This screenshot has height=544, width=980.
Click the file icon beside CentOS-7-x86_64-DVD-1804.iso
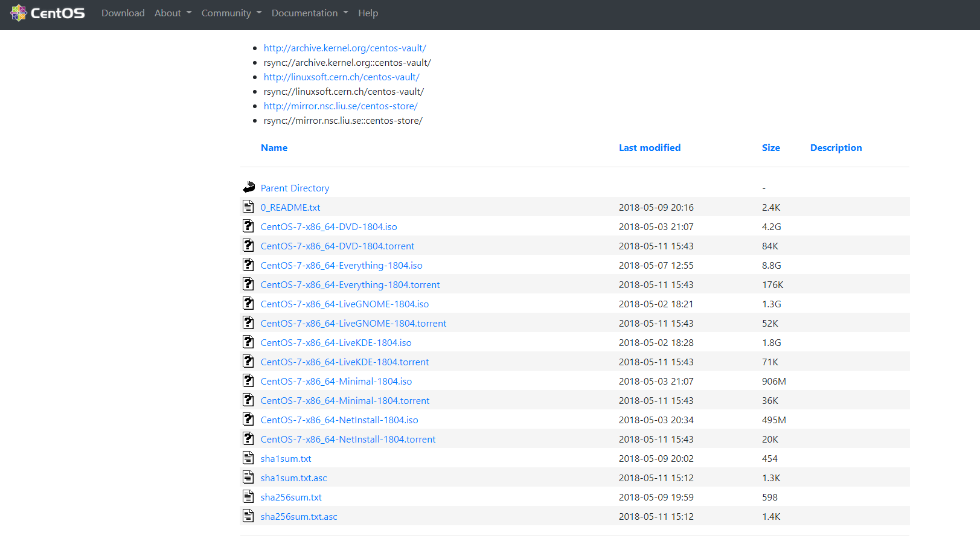pyautogui.click(x=248, y=225)
